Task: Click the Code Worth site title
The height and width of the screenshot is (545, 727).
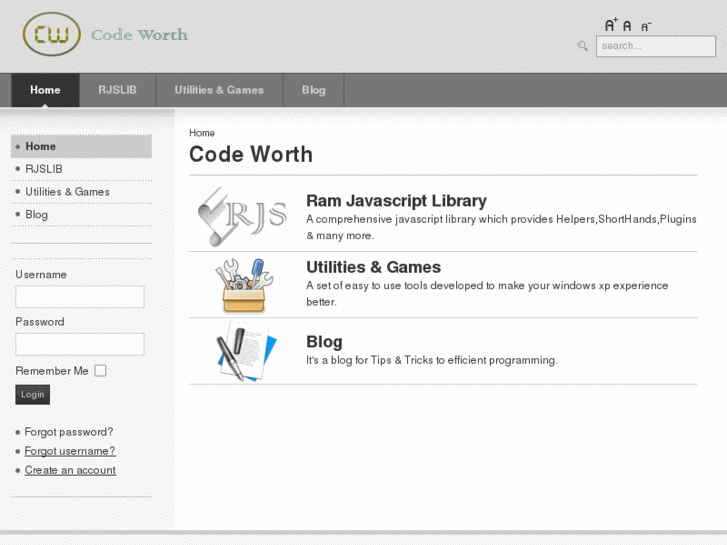Action: click(139, 35)
